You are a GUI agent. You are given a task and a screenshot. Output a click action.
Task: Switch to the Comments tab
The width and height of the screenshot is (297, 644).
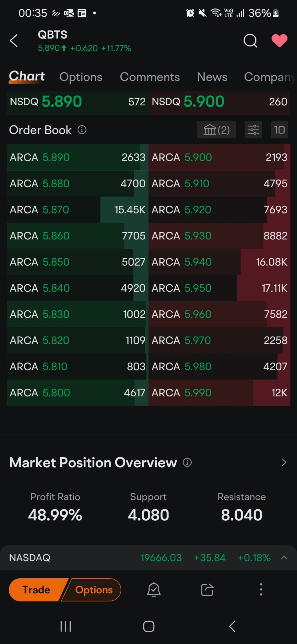click(150, 77)
